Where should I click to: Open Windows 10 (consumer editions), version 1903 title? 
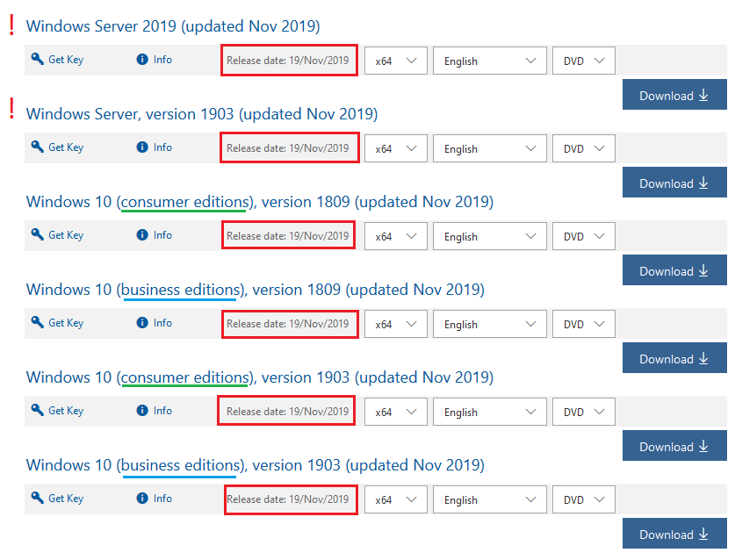(260, 377)
